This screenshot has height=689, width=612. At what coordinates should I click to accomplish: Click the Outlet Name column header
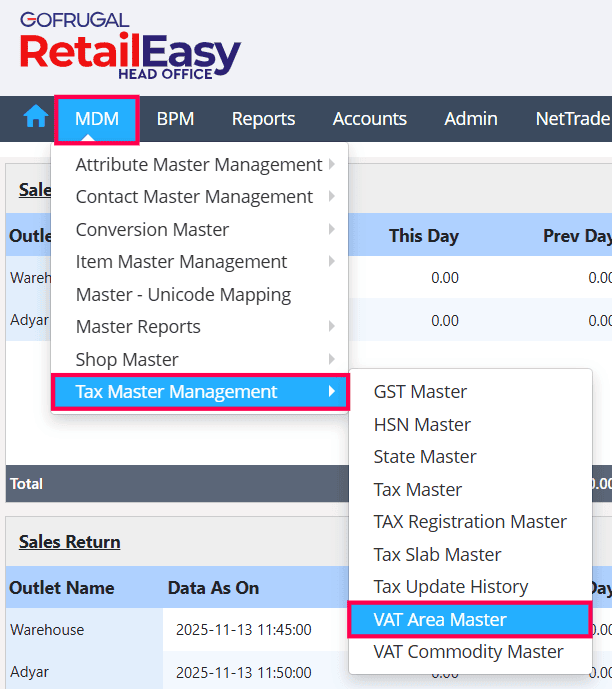pos(62,588)
